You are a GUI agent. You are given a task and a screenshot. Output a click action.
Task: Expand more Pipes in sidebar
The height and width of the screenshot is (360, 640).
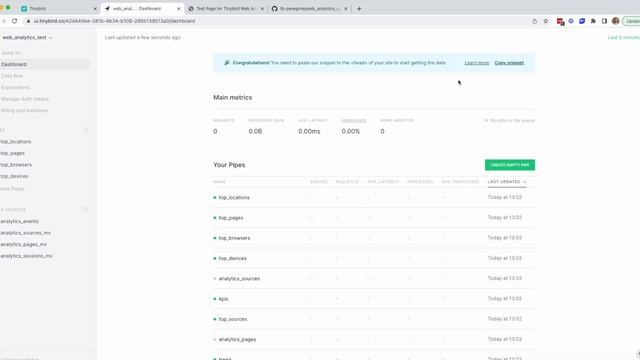tap(14, 189)
